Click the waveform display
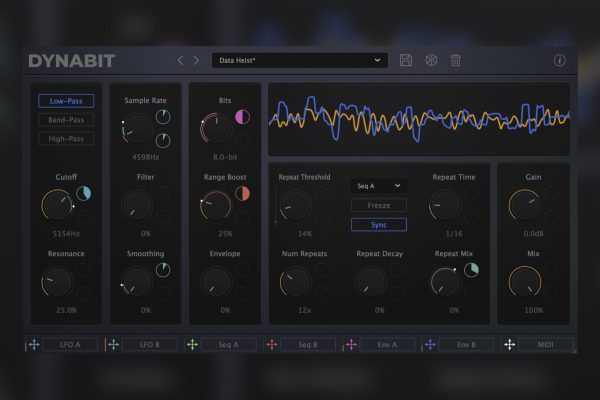 pyautogui.click(x=419, y=119)
